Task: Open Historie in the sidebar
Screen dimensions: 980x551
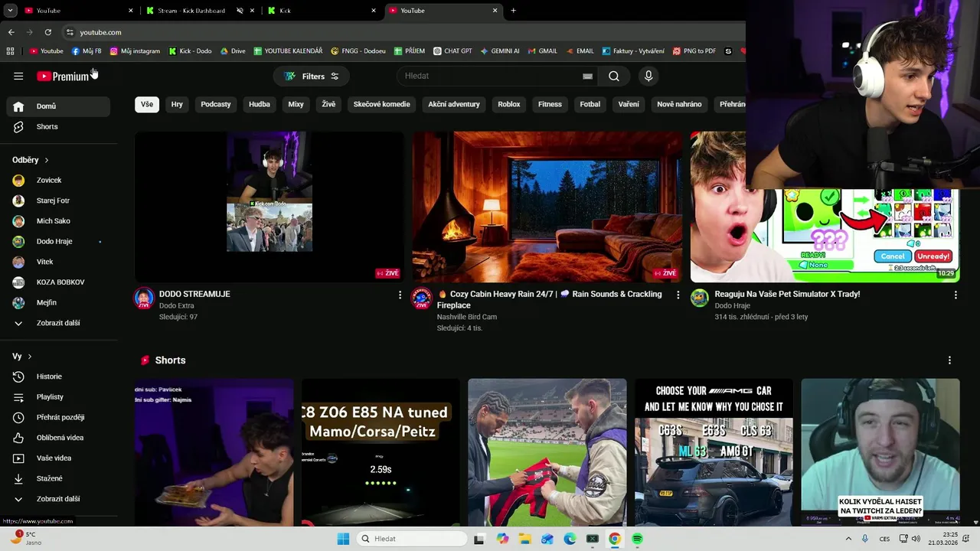Action: pos(58,377)
